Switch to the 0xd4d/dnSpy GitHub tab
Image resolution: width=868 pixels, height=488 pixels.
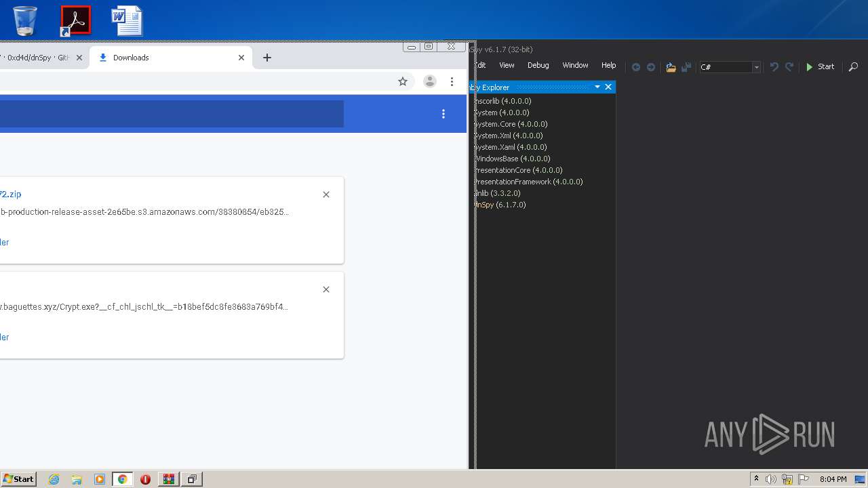(37, 58)
